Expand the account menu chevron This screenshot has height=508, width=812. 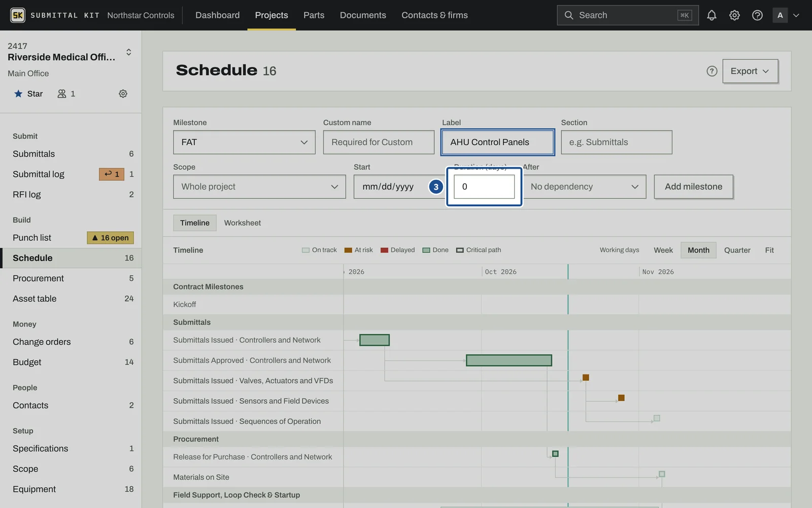click(796, 15)
